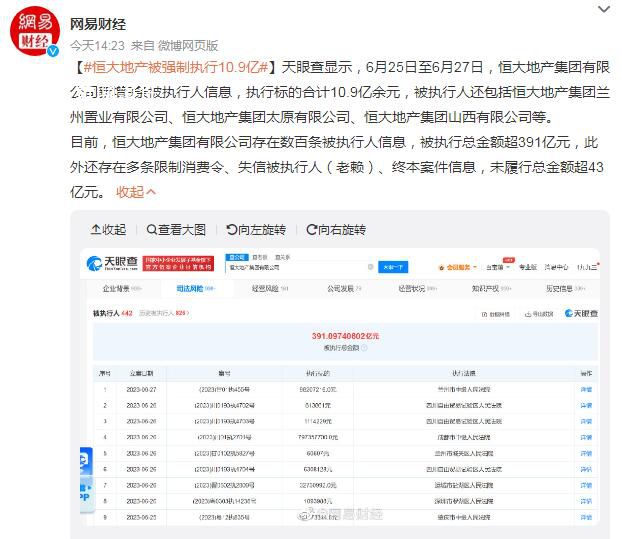Image resolution: width=622 pixels, height=539 pixels.
Task: Collapse post text with orange 收起 link
Action: 136,192
